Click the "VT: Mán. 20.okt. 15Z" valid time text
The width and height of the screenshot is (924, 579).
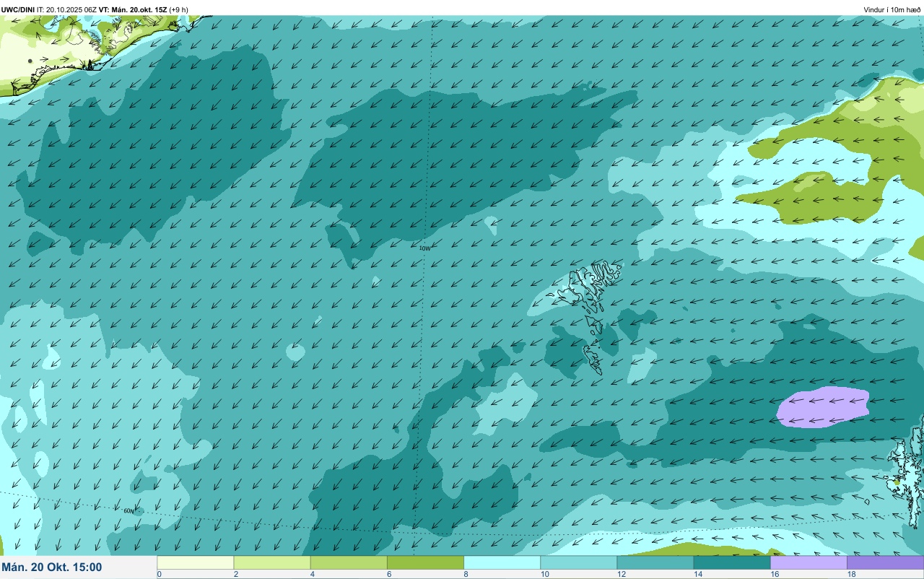point(134,10)
